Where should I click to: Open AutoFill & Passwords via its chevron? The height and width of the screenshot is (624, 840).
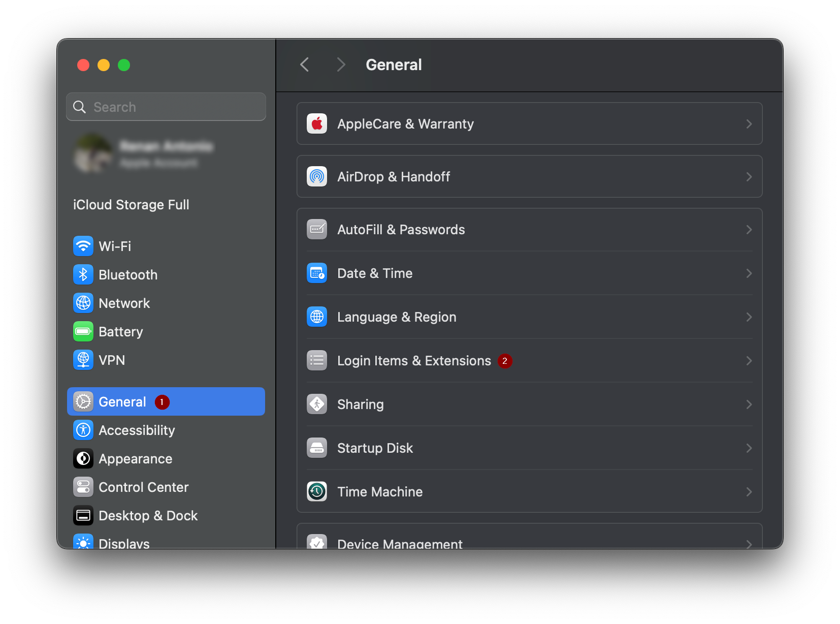[x=749, y=230]
